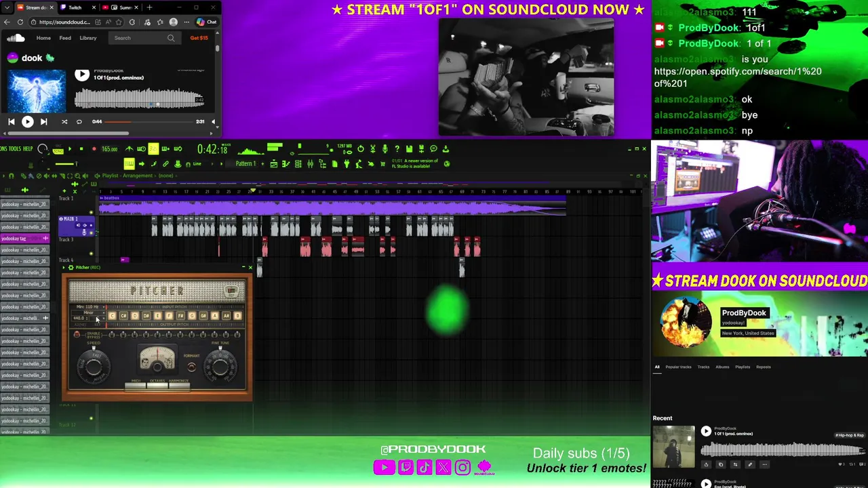Toggle the metronome icon in FL Studio
This screenshot has height=488, width=868.
[x=129, y=148]
